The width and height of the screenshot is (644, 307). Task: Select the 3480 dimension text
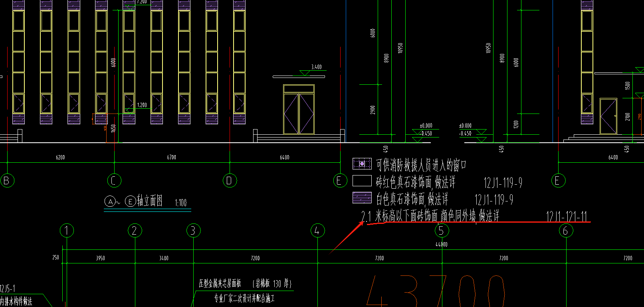[164, 258]
